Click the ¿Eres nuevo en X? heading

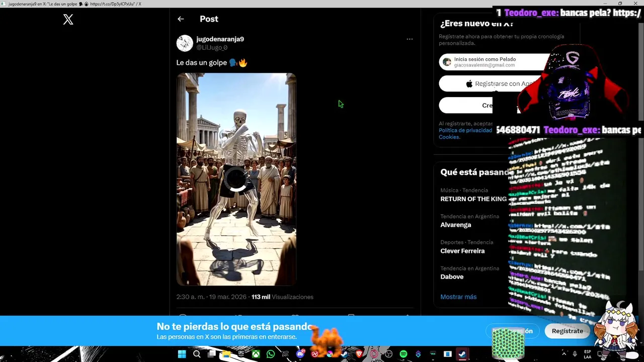pos(477,24)
